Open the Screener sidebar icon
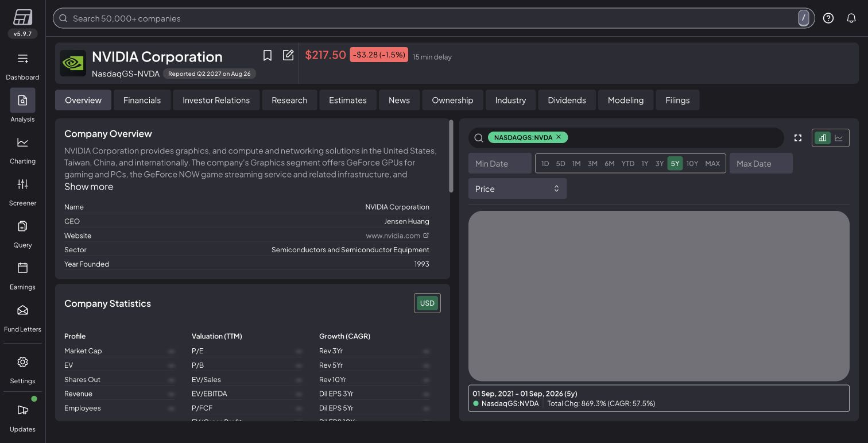Image resolution: width=868 pixels, height=443 pixels. click(x=22, y=184)
